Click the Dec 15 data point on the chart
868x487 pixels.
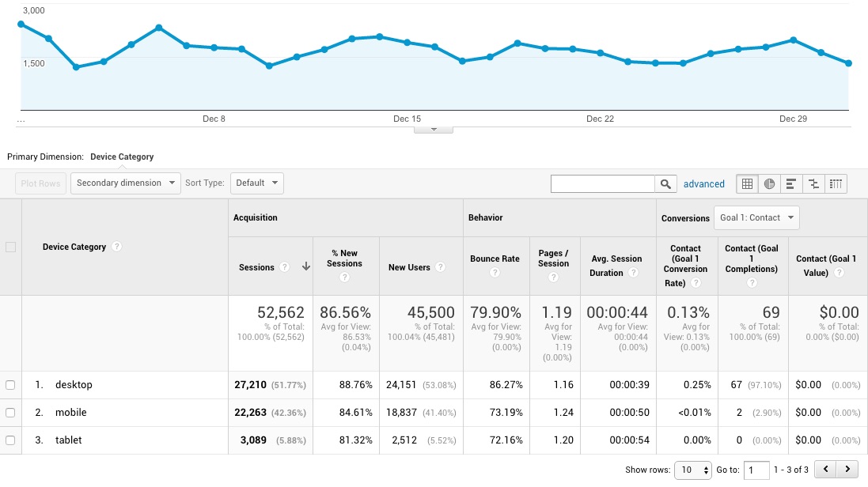(407, 42)
